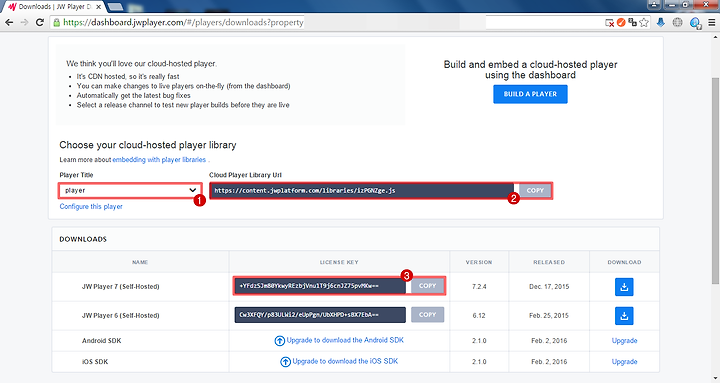Click BUILD A PLAYER button
Viewport: 720px width, 383px height.
pos(530,94)
